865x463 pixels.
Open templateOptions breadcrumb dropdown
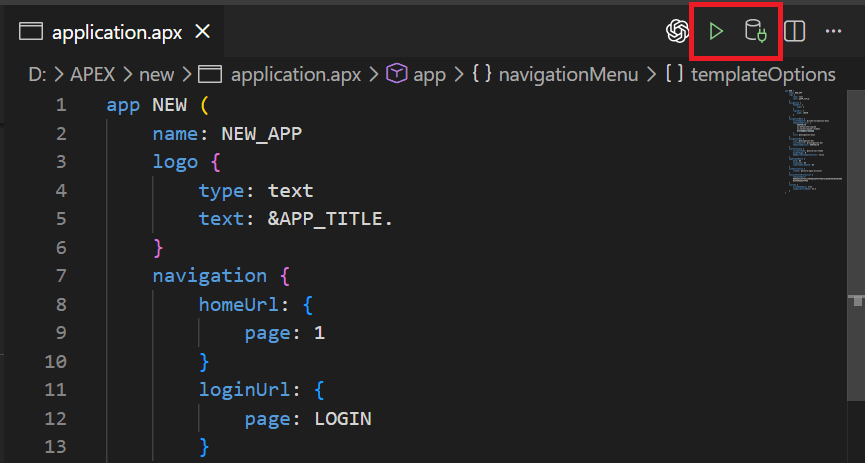tap(763, 74)
